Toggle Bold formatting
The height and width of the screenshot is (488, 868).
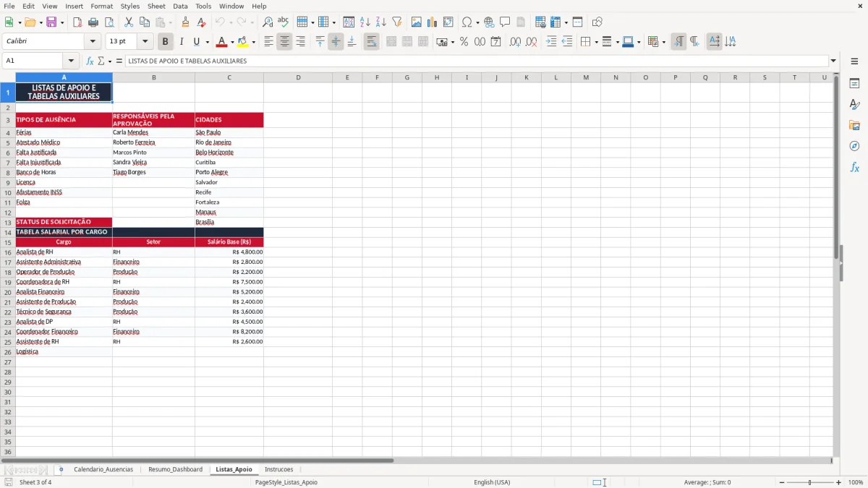pos(166,42)
